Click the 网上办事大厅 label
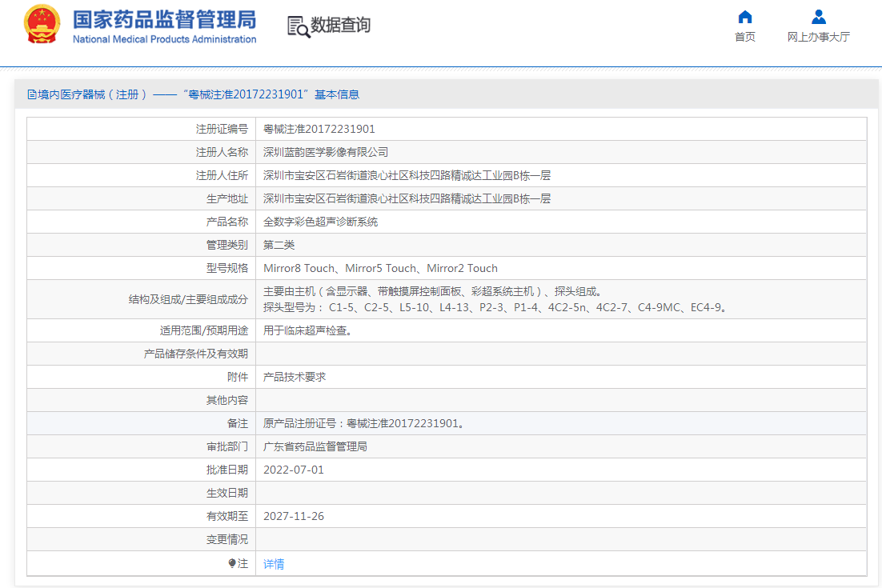The height and width of the screenshot is (588, 882). [x=819, y=37]
